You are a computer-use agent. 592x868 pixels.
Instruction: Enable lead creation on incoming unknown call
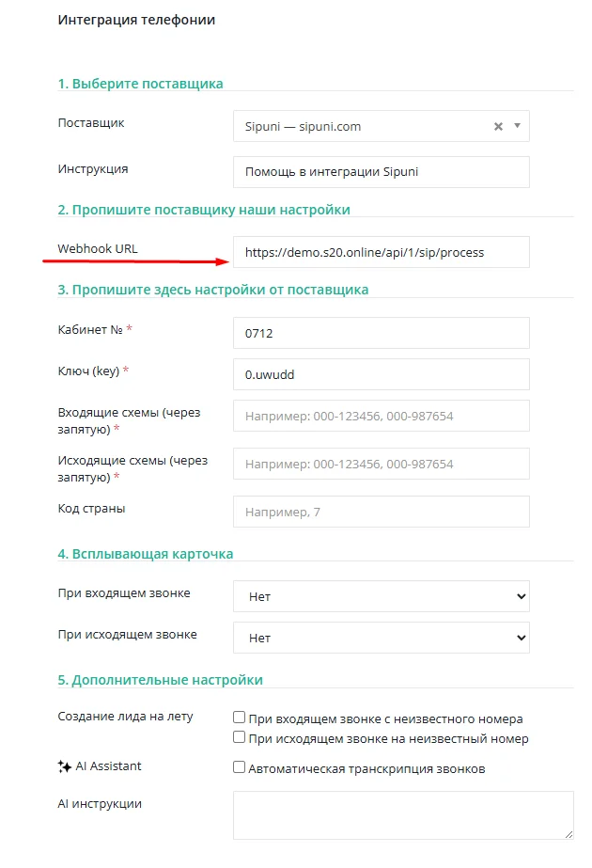(x=239, y=718)
